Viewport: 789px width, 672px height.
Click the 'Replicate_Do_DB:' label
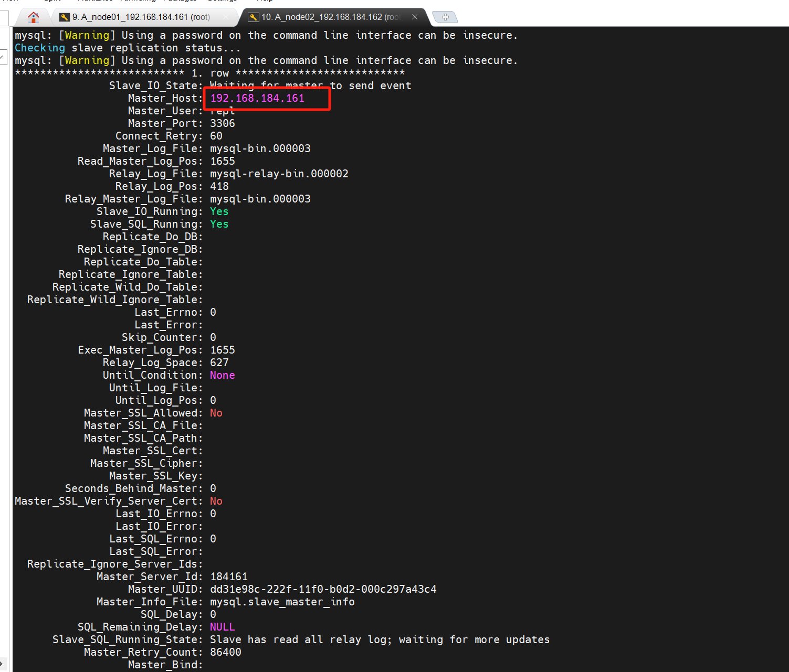153,237
